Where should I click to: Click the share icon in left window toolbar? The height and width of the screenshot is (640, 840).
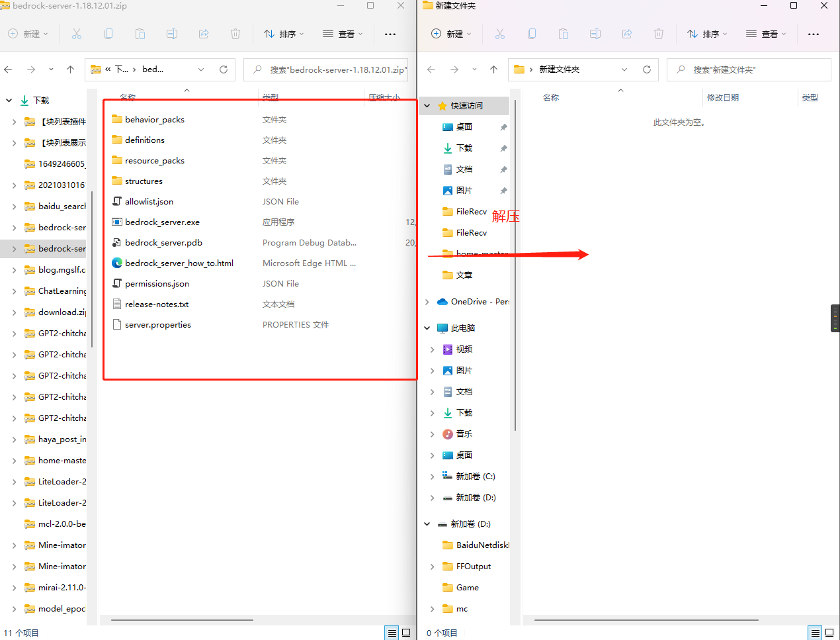coord(204,34)
